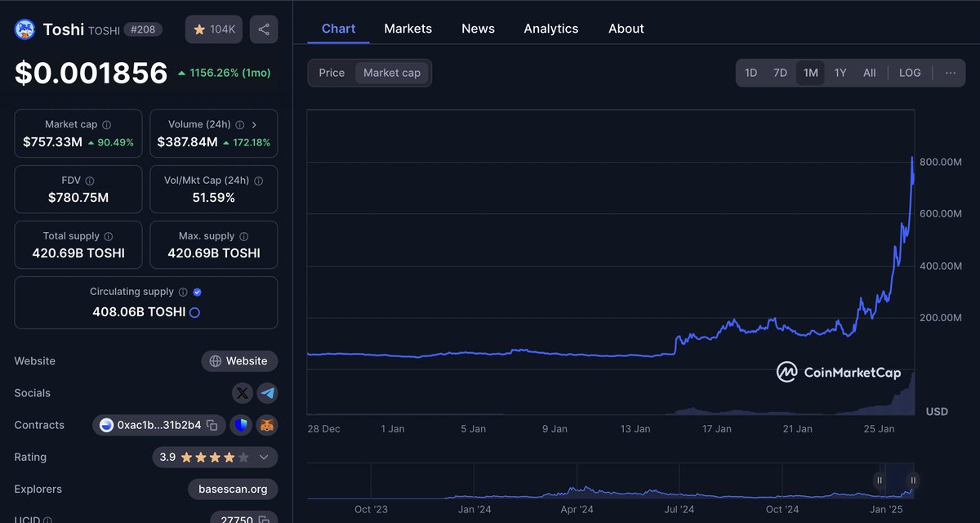The image size is (980, 523).
Task: Add token to MetaMask fox icon
Action: tap(267, 425)
